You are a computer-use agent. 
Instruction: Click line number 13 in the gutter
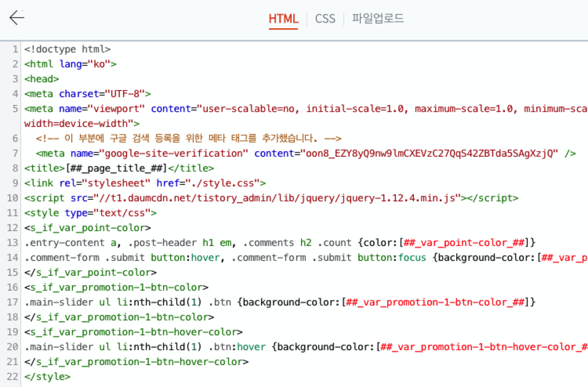tap(13, 243)
